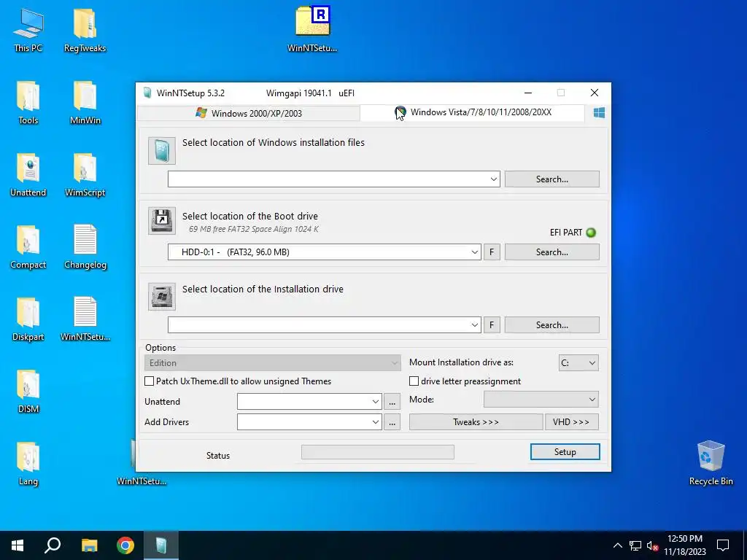Open the Compact folder icon
Image resolution: width=747 pixels, height=560 pixels.
(28, 246)
